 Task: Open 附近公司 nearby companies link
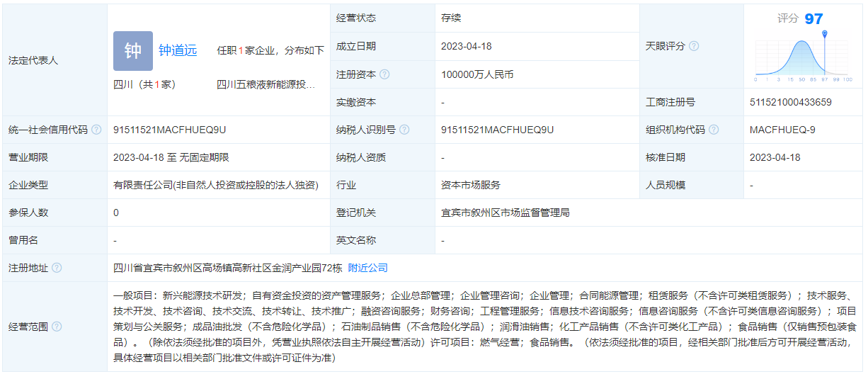(x=368, y=268)
